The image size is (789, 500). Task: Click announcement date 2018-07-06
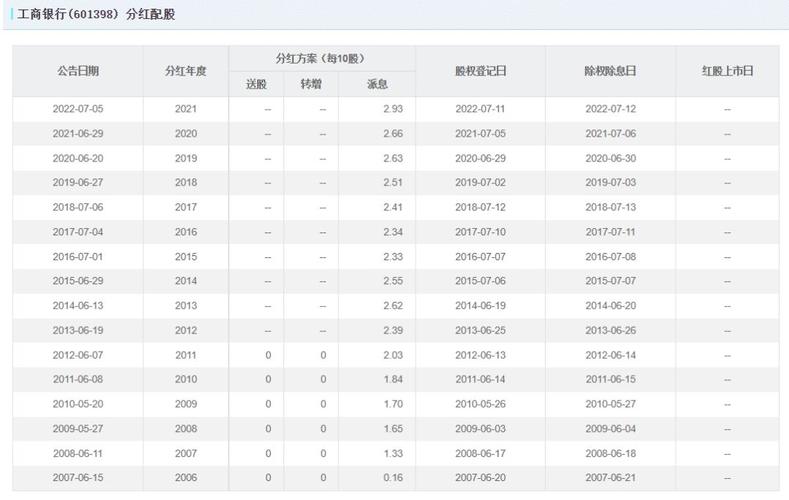(x=78, y=207)
